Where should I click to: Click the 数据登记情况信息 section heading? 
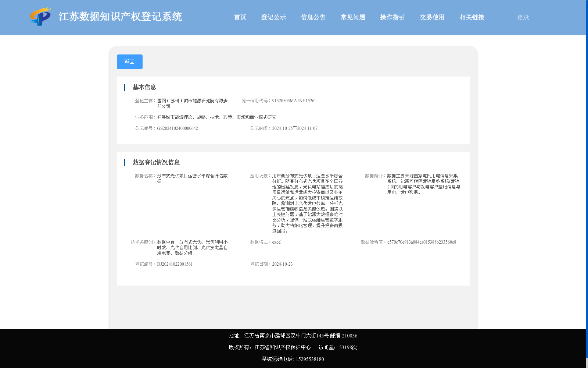pyautogui.click(x=156, y=162)
